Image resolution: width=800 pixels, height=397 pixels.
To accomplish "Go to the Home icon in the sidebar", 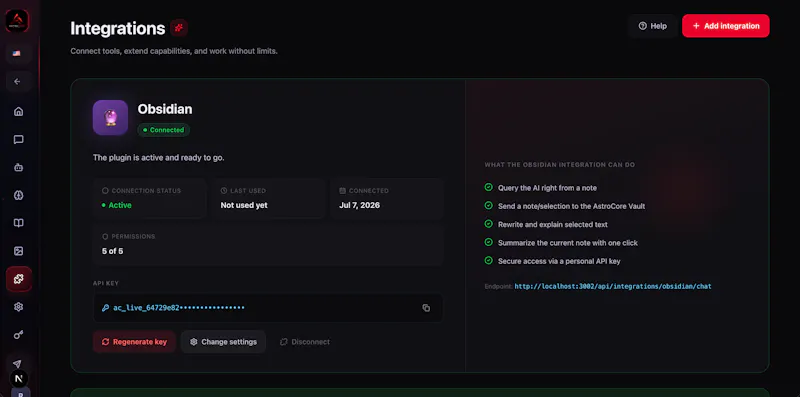I will point(19,112).
